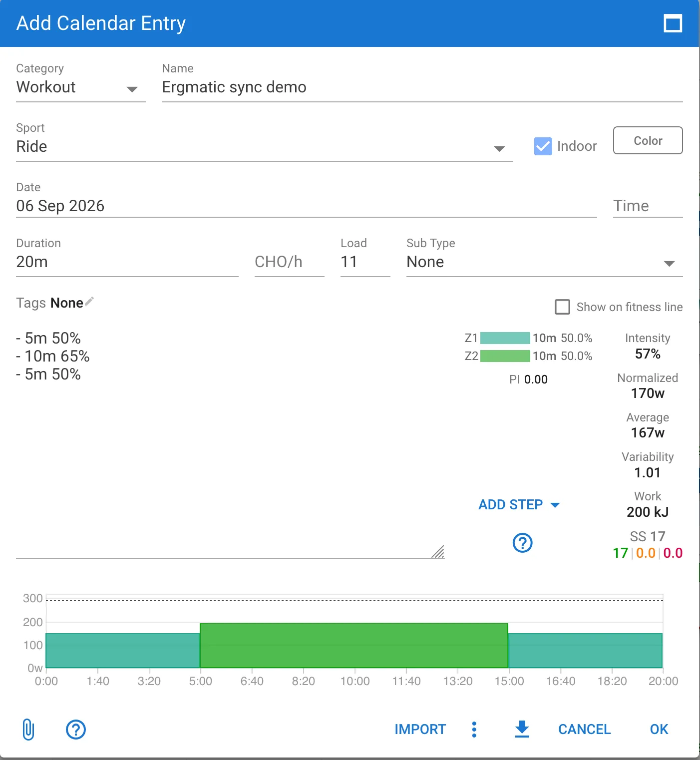Viewport: 700px width, 760px height.
Task: Open workout builder help below ADD STEP
Action: 523,543
